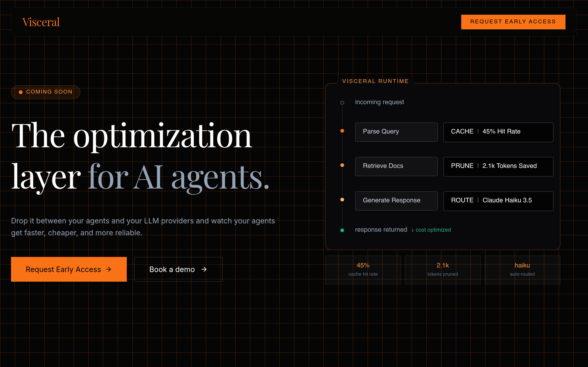This screenshot has width=588, height=367.
Task: Click the green dot beside response returned
Action: 342,230
